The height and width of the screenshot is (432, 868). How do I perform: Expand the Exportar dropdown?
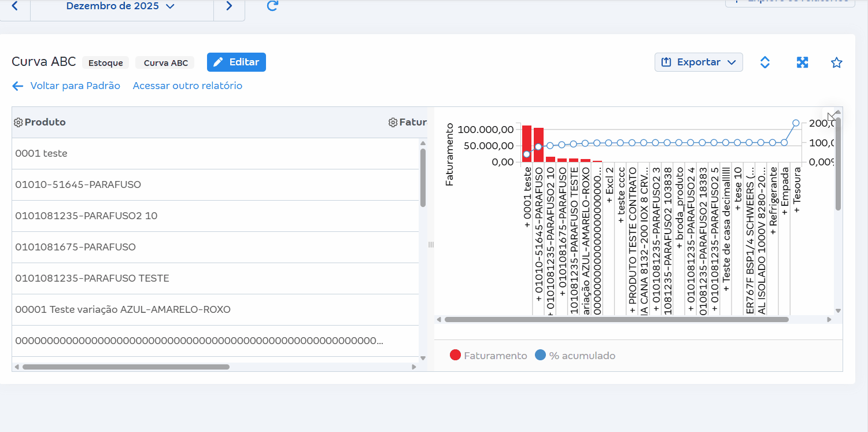699,62
